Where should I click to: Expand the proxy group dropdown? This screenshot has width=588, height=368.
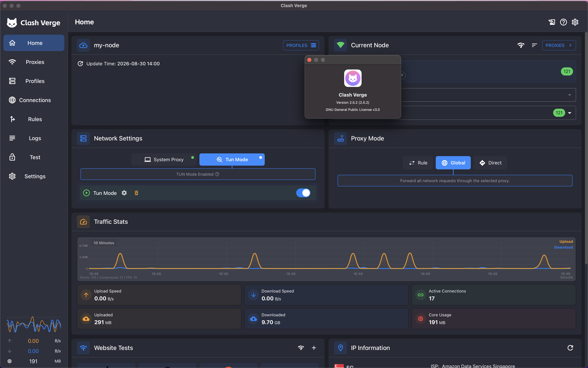pos(569,95)
